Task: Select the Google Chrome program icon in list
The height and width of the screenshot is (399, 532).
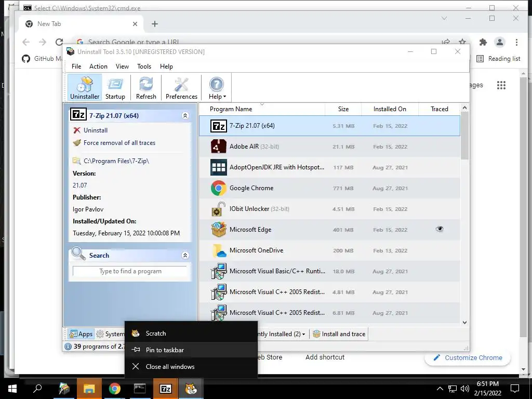Action: (219, 188)
